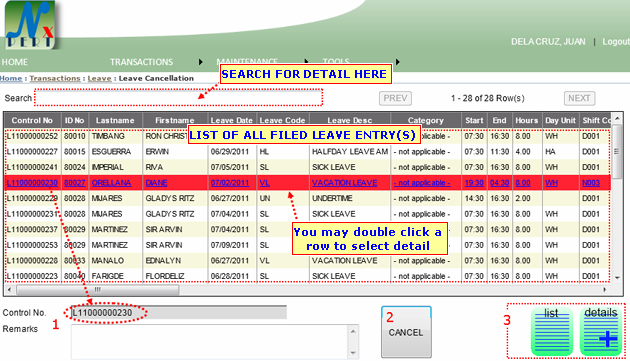Click the table's vertical scroll down arrow
This screenshot has width=630, height=361.
[617, 278]
